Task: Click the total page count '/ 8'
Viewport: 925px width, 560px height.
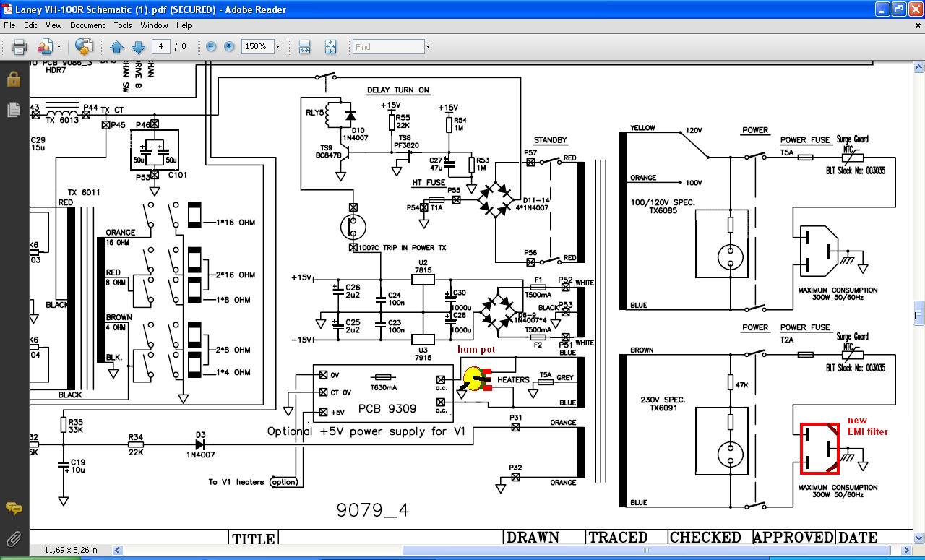Action: 181,46
